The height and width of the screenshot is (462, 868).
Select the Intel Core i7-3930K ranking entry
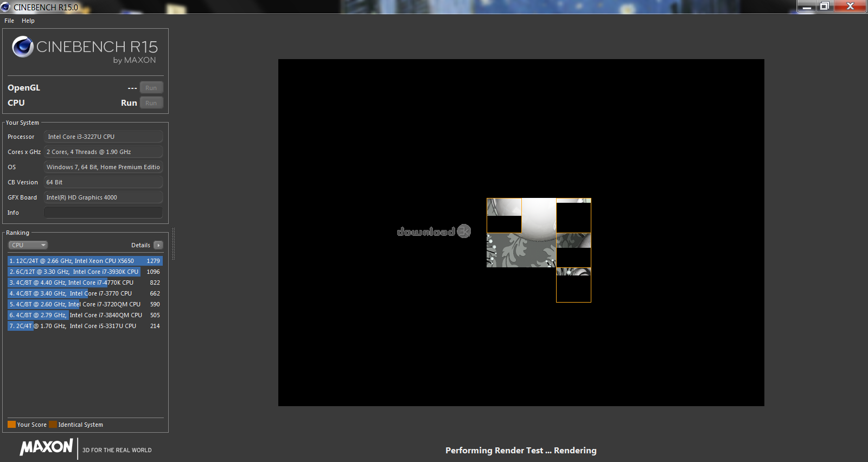[85, 272]
